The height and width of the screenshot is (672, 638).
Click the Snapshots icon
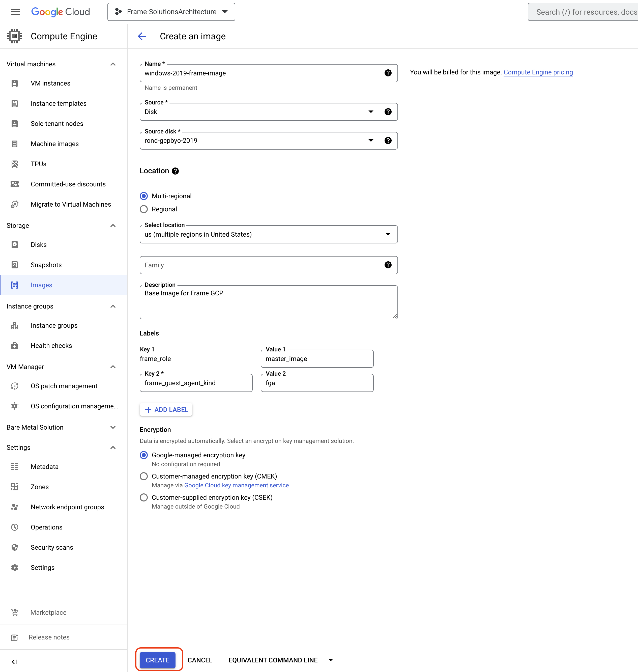pyautogui.click(x=14, y=265)
